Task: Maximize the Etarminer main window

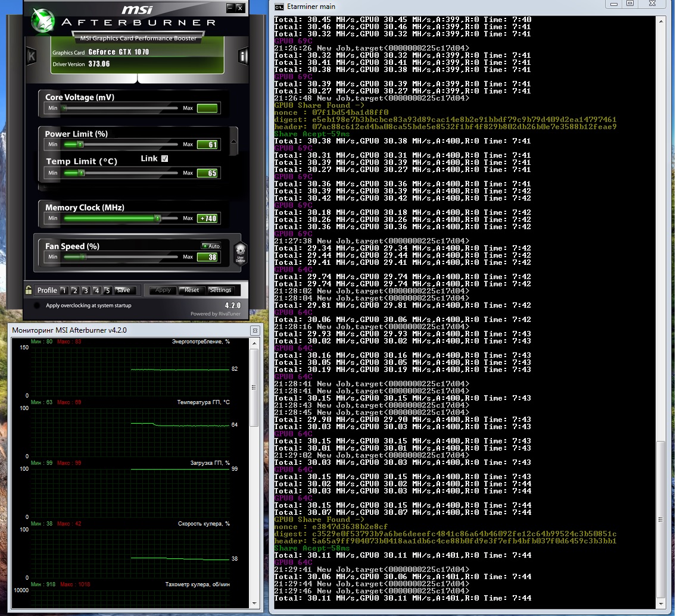Action: (630, 4)
